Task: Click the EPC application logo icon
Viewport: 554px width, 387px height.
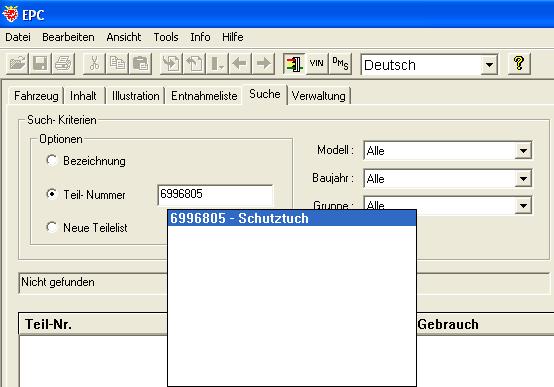Action: point(10,14)
